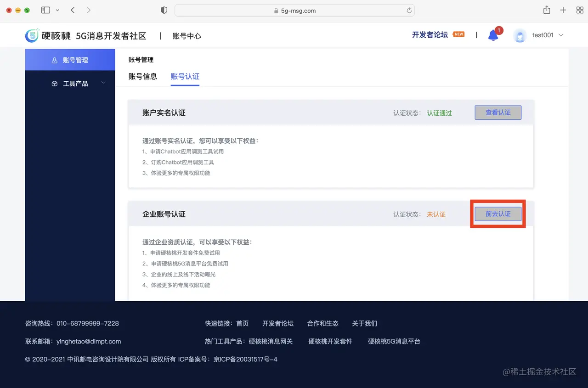Open a new tab with plus icon
Screen dimensions: 588x388
click(563, 10)
